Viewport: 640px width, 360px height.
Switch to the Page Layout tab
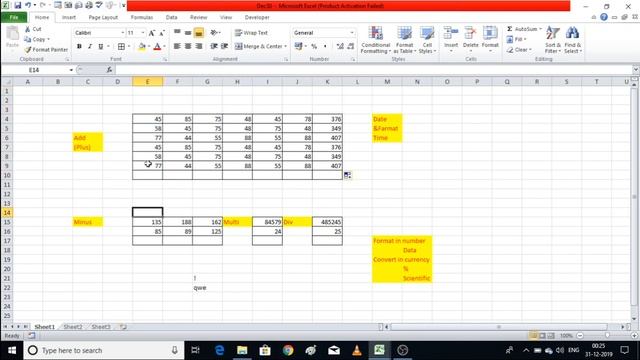pos(103,18)
